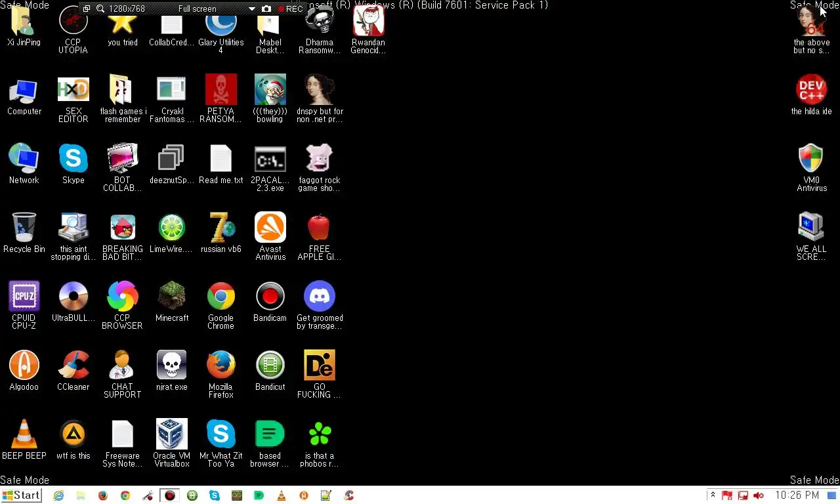Open Windows Explorer folder on taskbar
Image resolution: width=840 pixels, height=504 pixels.
[x=81, y=495]
